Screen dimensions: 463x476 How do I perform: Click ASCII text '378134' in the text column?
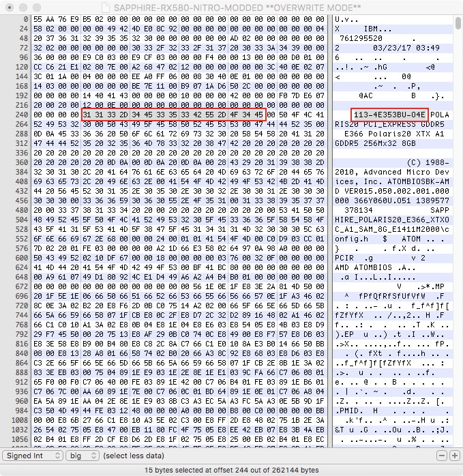click(x=359, y=210)
